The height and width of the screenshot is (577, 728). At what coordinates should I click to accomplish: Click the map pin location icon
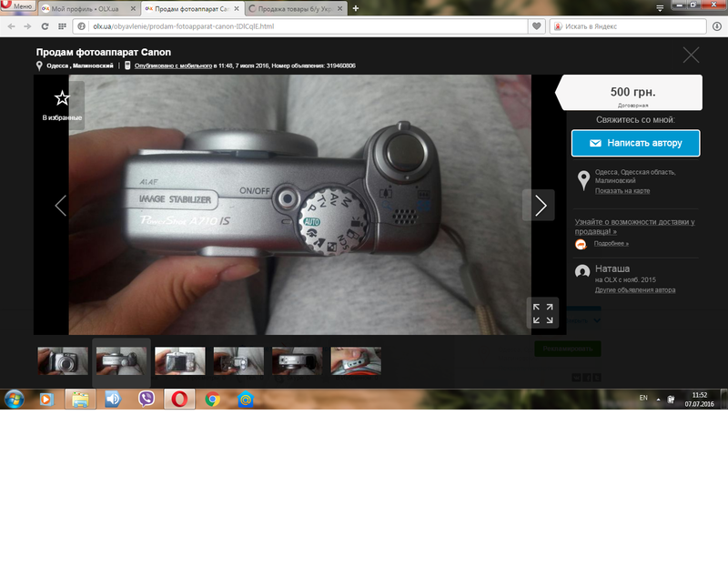[583, 180]
